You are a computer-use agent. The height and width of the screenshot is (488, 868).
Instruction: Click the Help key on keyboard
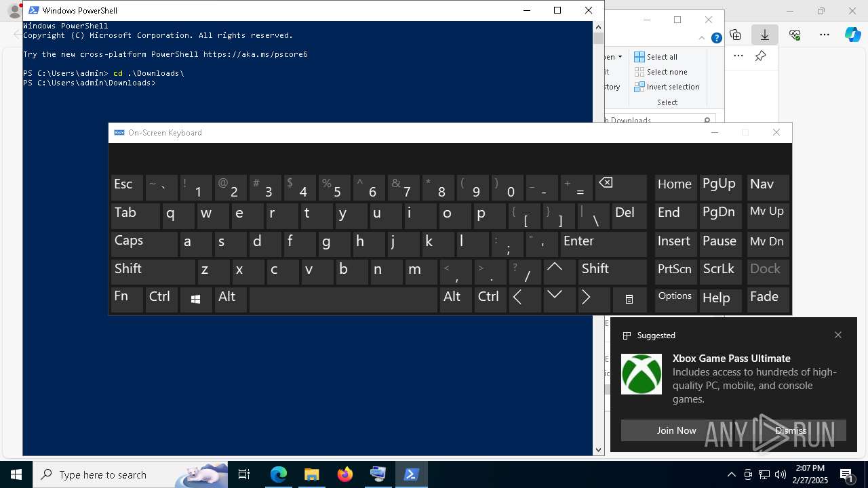(721, 300)
